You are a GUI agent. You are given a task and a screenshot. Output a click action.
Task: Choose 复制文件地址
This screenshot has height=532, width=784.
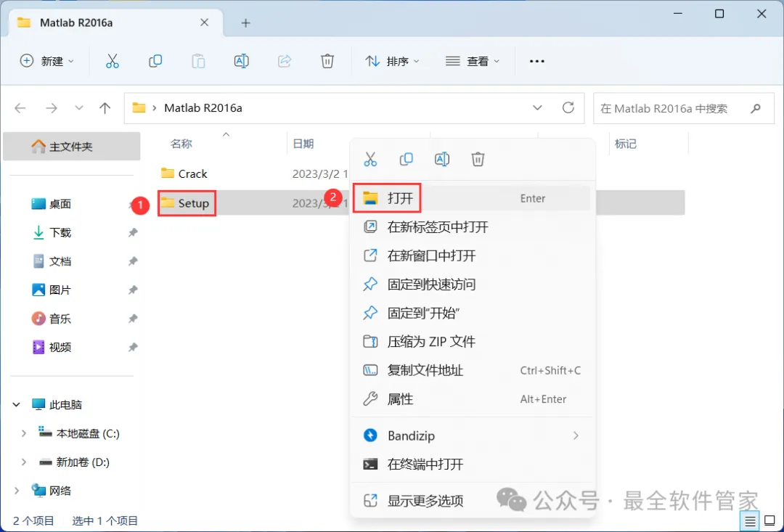click(x=473, y=370)
